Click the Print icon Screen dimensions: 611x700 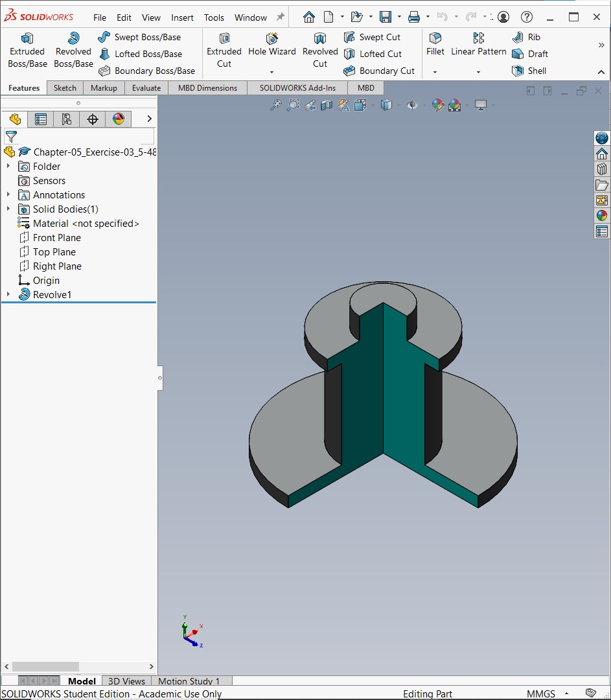pos(414,17)
